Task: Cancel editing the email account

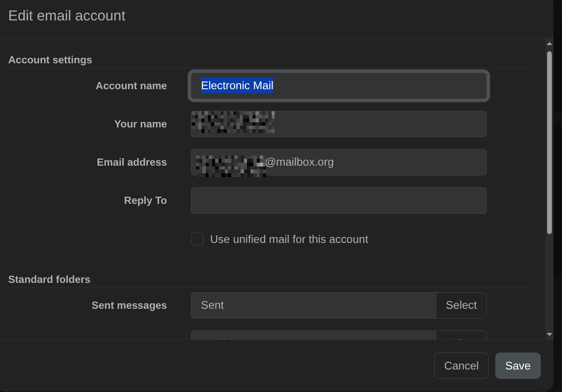Action: (x=461, y=366)
